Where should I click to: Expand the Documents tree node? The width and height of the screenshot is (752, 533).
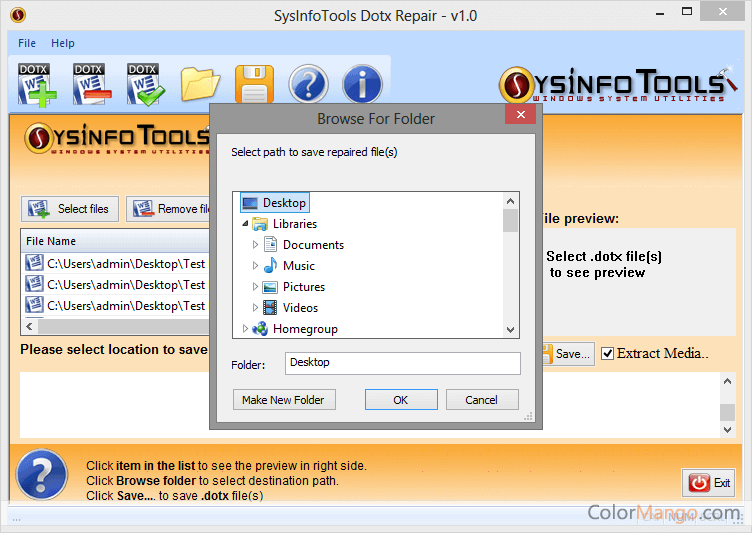pyautogui.click(x=255, y=245)
